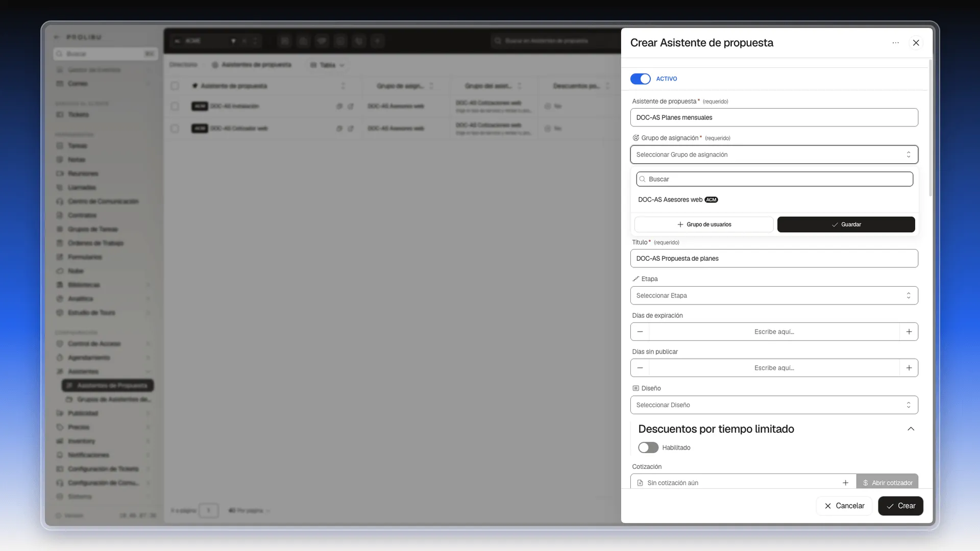Select Asistentes de Propuesta in sidebar
The image size is (980, 551).
tap(108, 385)
